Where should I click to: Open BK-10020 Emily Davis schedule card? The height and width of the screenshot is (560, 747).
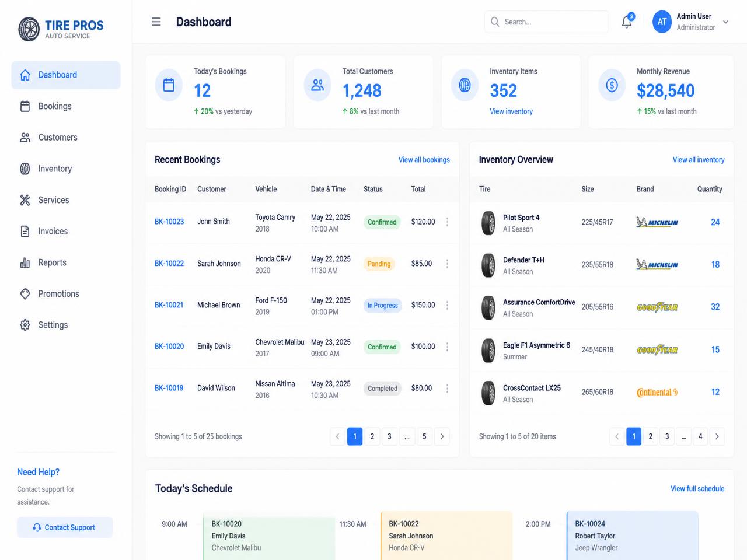[269, 536]
